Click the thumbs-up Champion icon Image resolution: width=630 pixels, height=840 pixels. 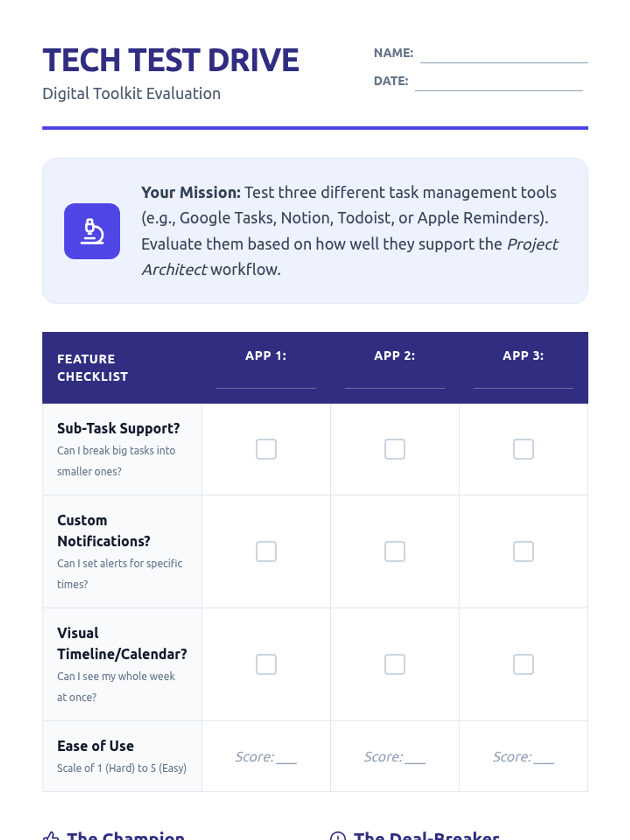[51, 836]
